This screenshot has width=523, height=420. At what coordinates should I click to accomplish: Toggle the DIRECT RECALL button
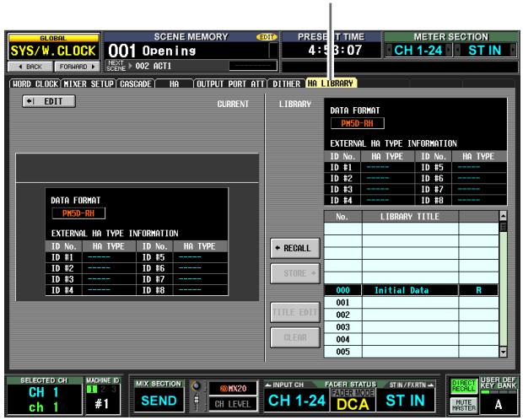click(464, 386)
